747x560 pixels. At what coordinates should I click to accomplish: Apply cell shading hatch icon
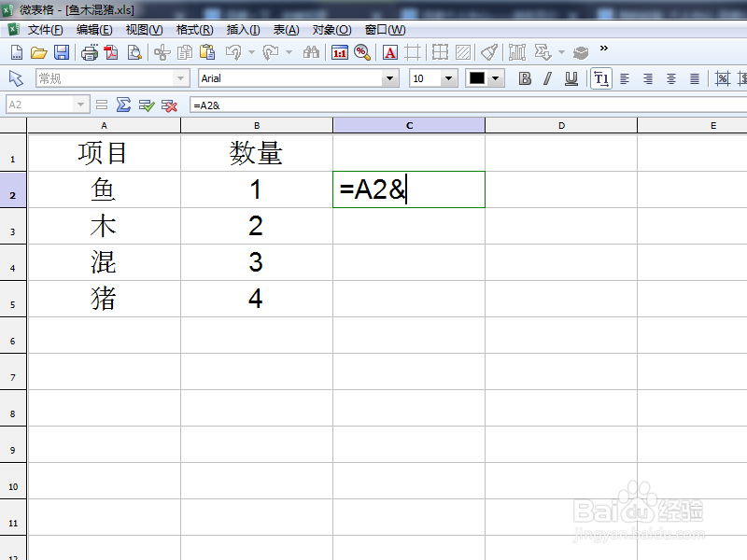[463, 52]
